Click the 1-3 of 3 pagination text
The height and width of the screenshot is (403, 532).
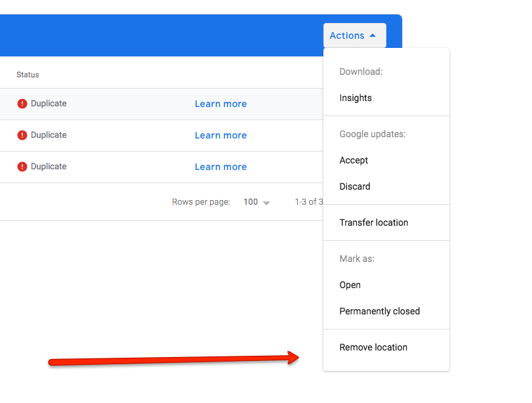[308, 201]
